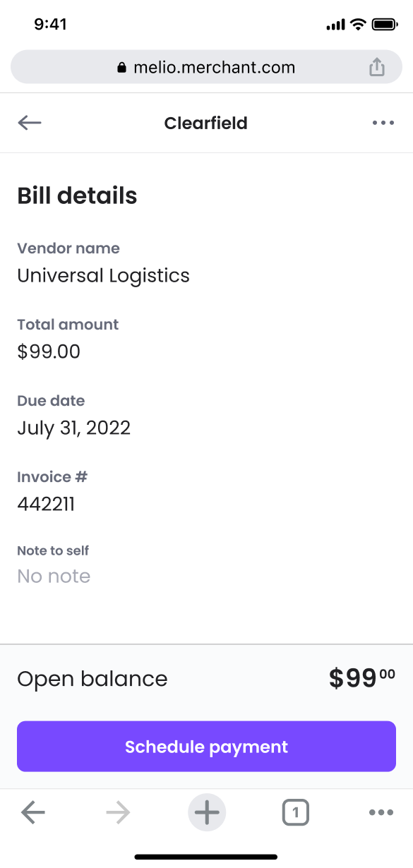This screenshot has width=413, height=868.
Task: Tap the battery icon in status bar
Action: [385, 25]
